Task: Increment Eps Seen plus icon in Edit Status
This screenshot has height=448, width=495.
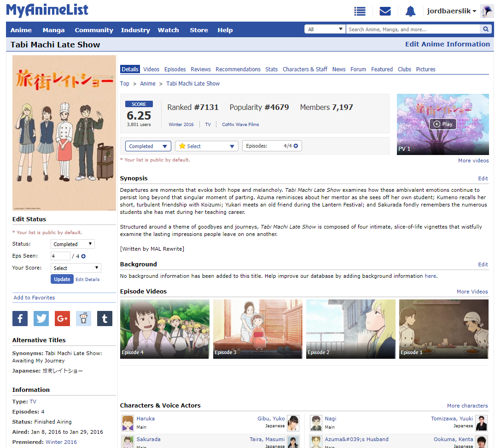Action: coord(83,256)
